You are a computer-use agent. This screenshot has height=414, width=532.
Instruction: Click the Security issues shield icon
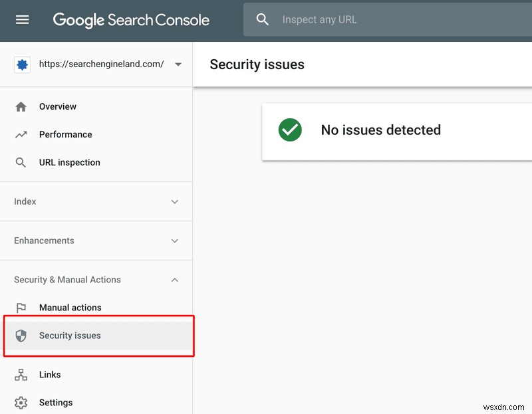click(x=21, y=336)
